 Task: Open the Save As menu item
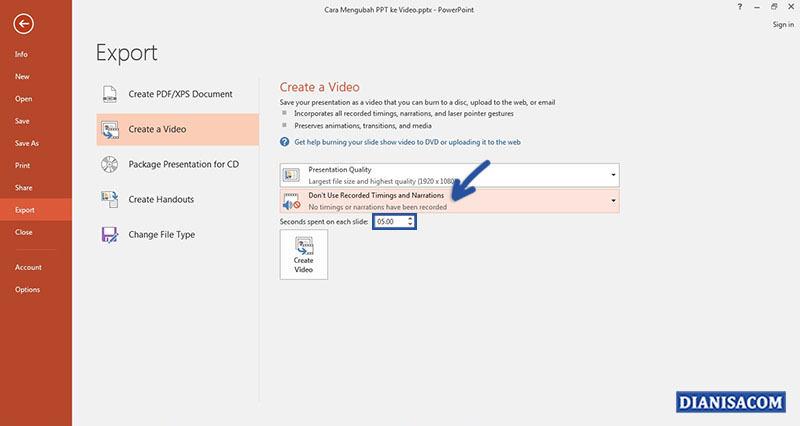27,143
